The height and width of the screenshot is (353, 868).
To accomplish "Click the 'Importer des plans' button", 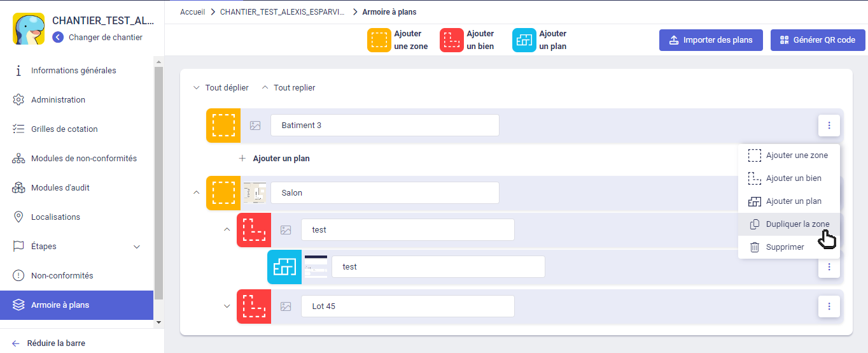I will point(710,40).
